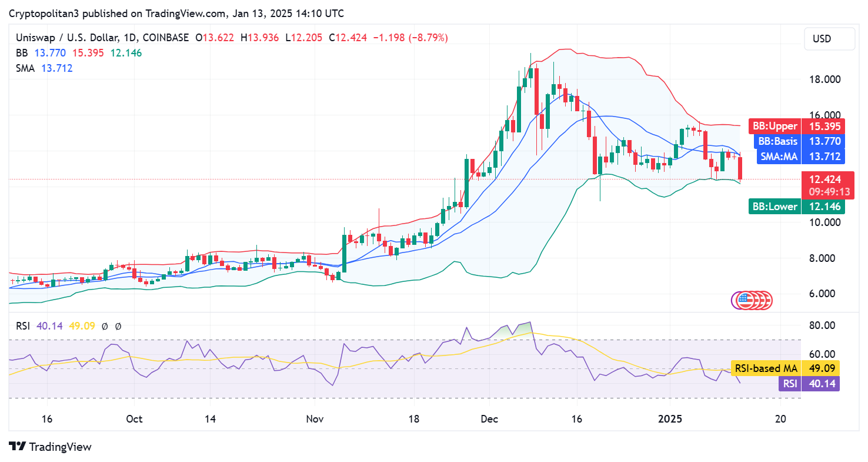868x462 pixels.
Task: Click the 80.00 RSI axis label
Action: tap(823, 325)
